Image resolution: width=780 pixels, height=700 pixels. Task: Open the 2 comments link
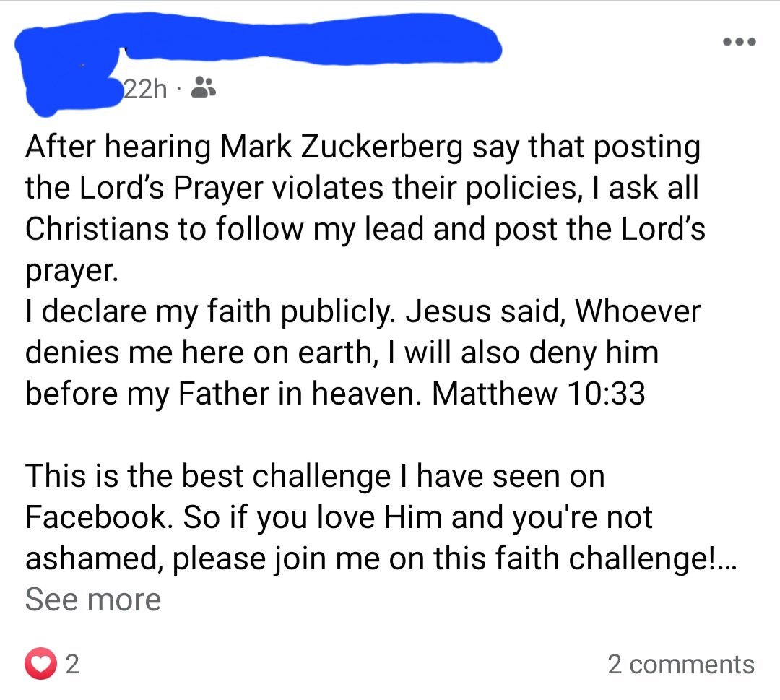coord(680,664)
